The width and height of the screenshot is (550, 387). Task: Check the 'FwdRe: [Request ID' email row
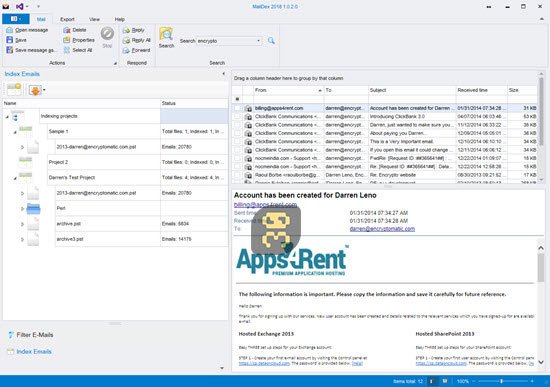click(x=237, y=158)
